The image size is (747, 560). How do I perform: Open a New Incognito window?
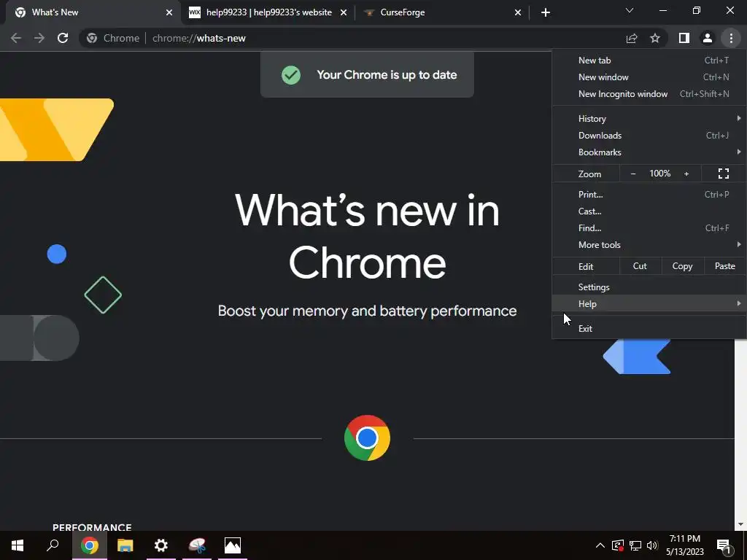[x=649, y=94]
